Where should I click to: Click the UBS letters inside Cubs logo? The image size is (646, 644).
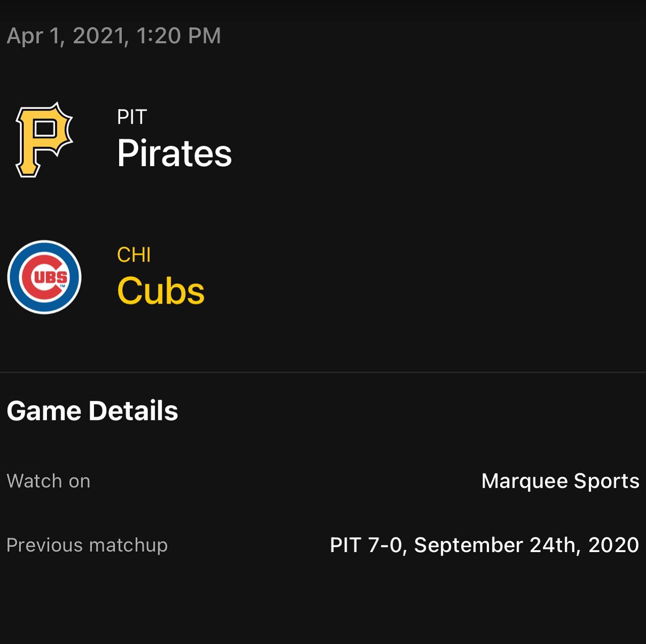pyautogui.click(x=51, y=277)
